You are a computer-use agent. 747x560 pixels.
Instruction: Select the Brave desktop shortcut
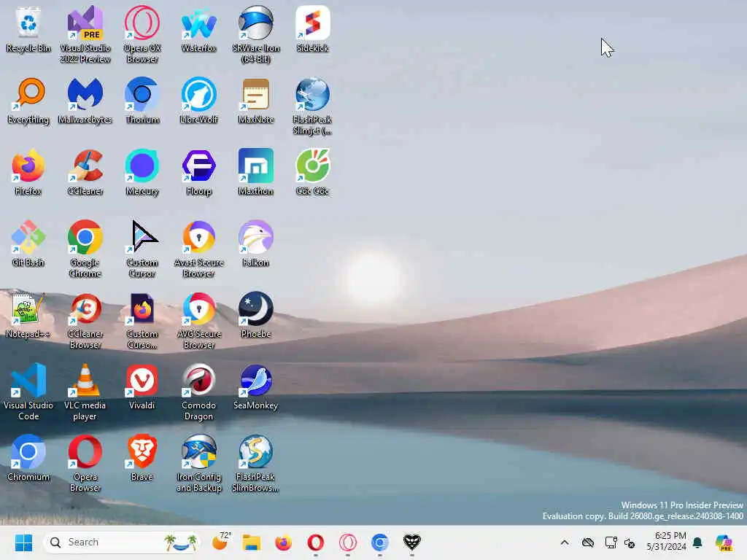point(142,458)
